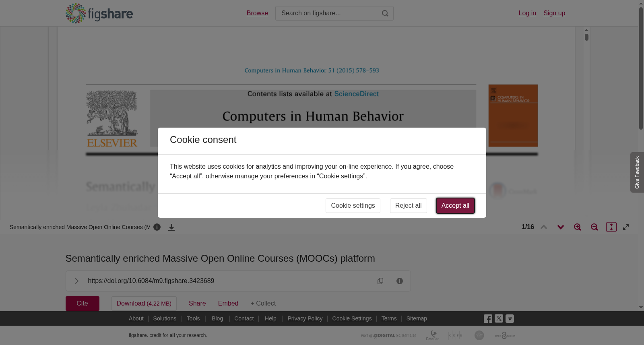Go to previous page arrow in viewer
The image size is (644, 345).
coord(544,227)
